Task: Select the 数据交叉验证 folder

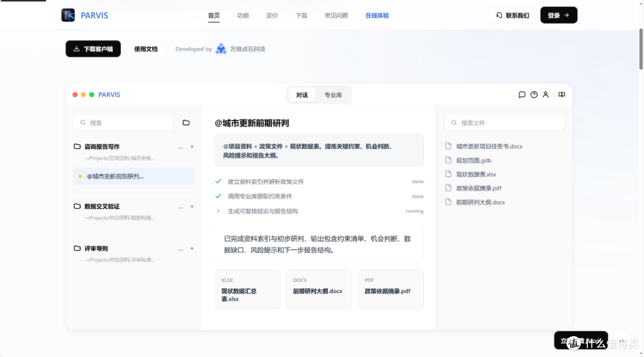Action: (102, 206)
